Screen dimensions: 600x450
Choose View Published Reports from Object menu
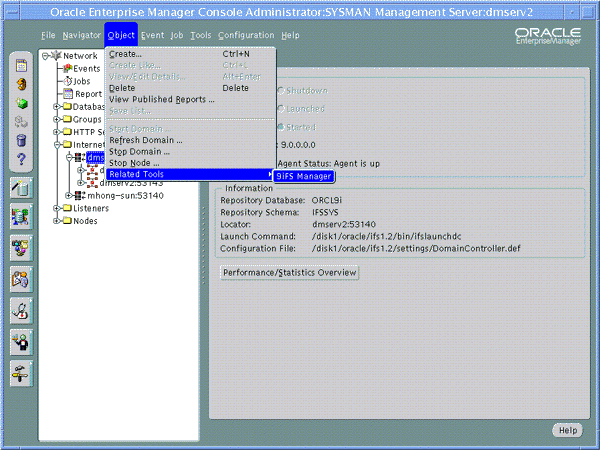pos(190,99)
